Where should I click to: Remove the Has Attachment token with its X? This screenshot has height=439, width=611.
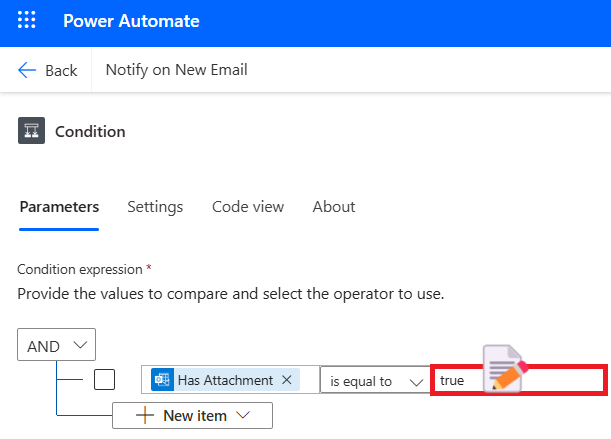(286, 380)
